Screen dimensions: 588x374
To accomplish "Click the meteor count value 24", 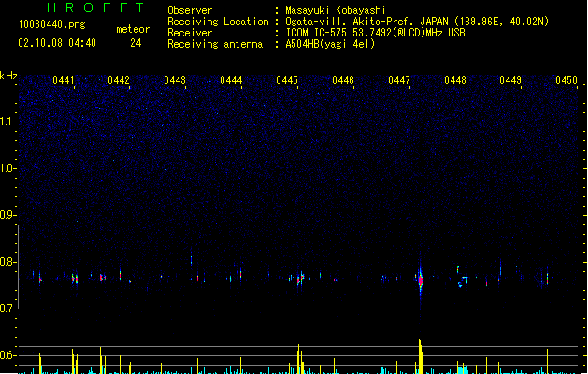I will pyautogui.click(x=136, y=43).
